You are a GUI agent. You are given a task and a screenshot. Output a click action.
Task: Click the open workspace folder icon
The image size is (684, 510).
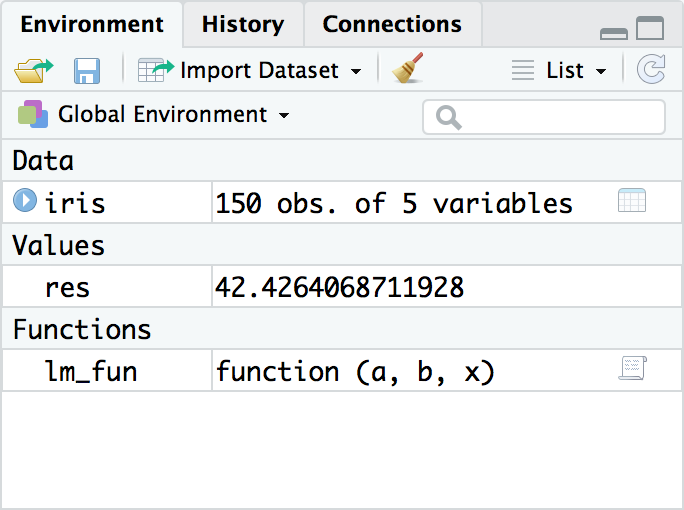coord(33,71)
